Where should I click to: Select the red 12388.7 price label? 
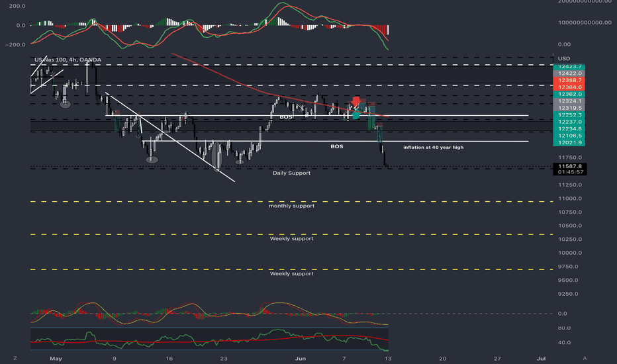[569, 80]
